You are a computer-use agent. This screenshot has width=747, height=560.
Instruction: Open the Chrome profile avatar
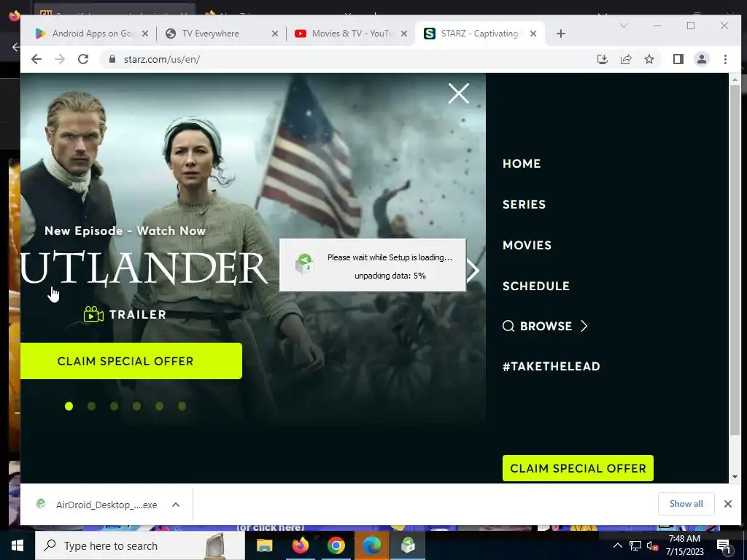(x=701, y=59)
